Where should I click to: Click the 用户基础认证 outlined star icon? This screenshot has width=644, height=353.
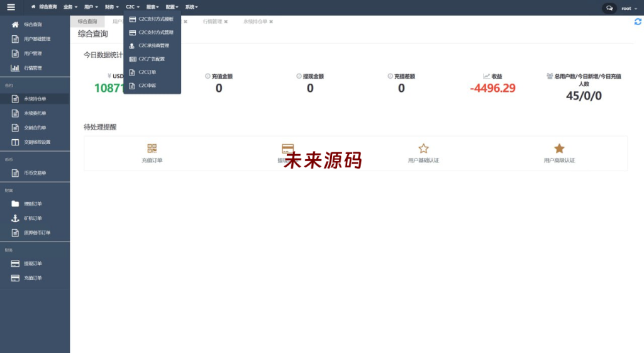(x=423, y=148)
